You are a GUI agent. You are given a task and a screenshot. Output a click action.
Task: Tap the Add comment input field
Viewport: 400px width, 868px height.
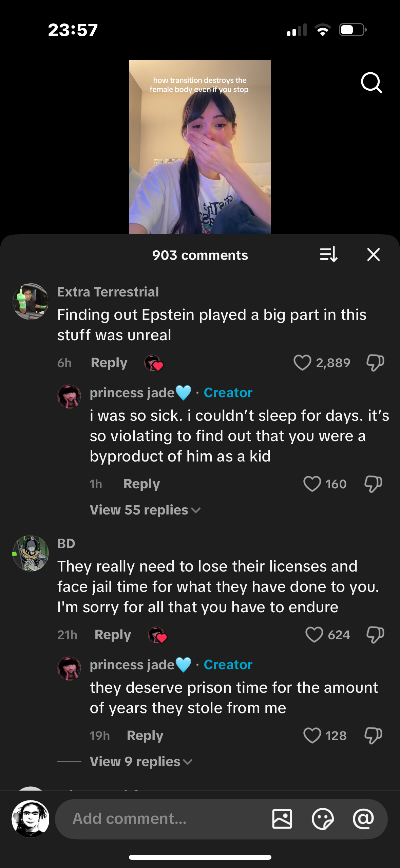click(x=163, y=819)
